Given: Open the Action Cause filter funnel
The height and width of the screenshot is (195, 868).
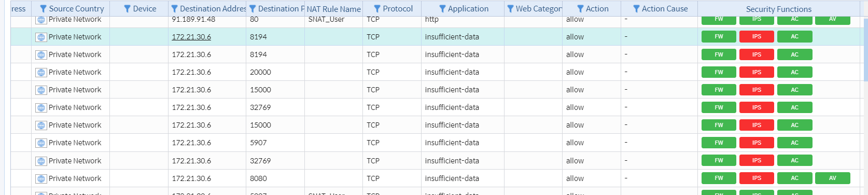Looking at the screenshot, I should [636, 9].
